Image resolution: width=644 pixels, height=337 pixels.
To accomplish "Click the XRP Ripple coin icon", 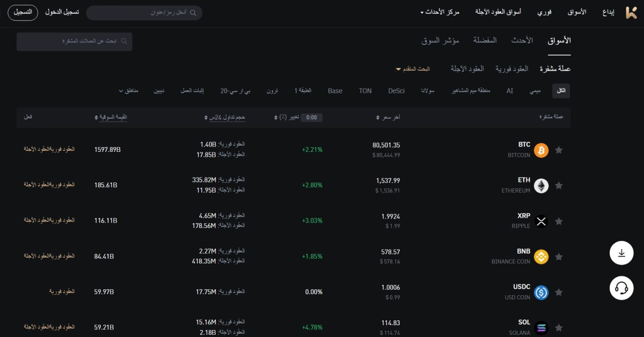I will coord(541,221).
